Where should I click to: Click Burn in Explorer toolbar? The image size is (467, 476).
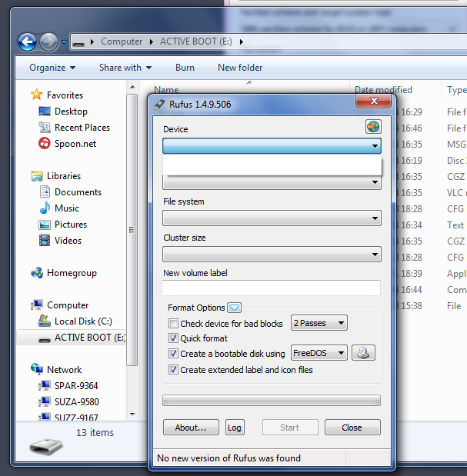(x=185, y=68)
